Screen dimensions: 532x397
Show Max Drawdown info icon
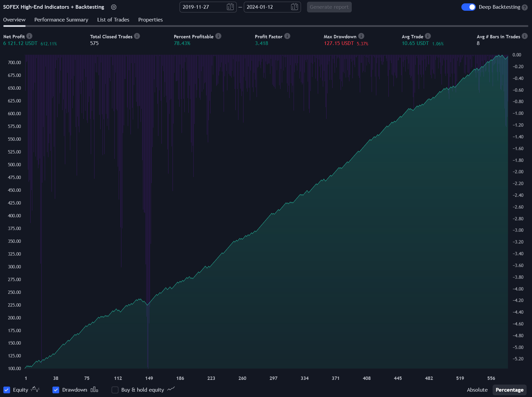361,36
